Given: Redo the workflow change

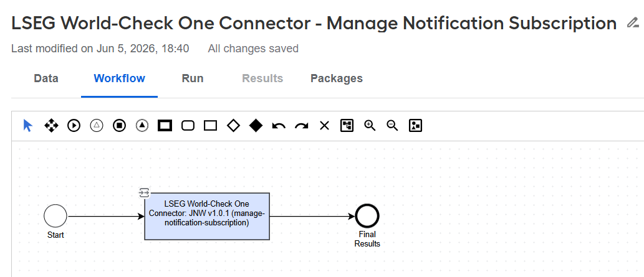Looking at the screenshot, I should click(302, 126).
